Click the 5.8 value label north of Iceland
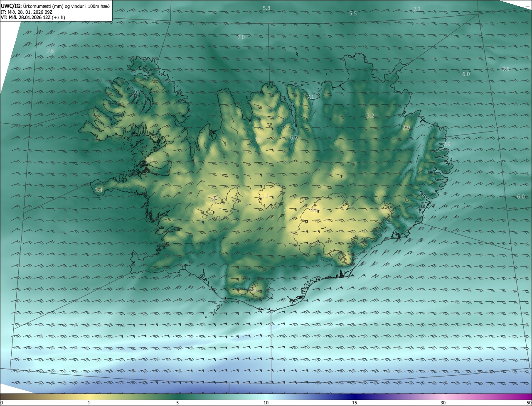The image size is (532, 406). pos(266,8)
